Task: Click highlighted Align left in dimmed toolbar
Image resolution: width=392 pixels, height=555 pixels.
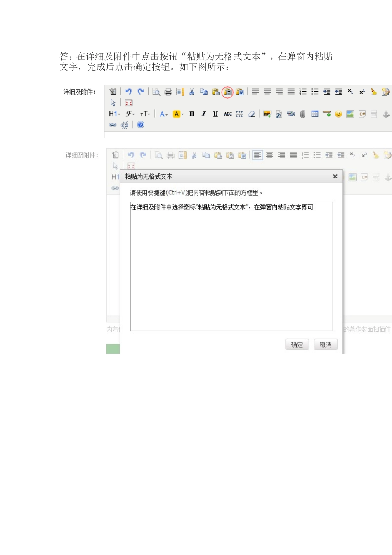Action: click(257, 155)
